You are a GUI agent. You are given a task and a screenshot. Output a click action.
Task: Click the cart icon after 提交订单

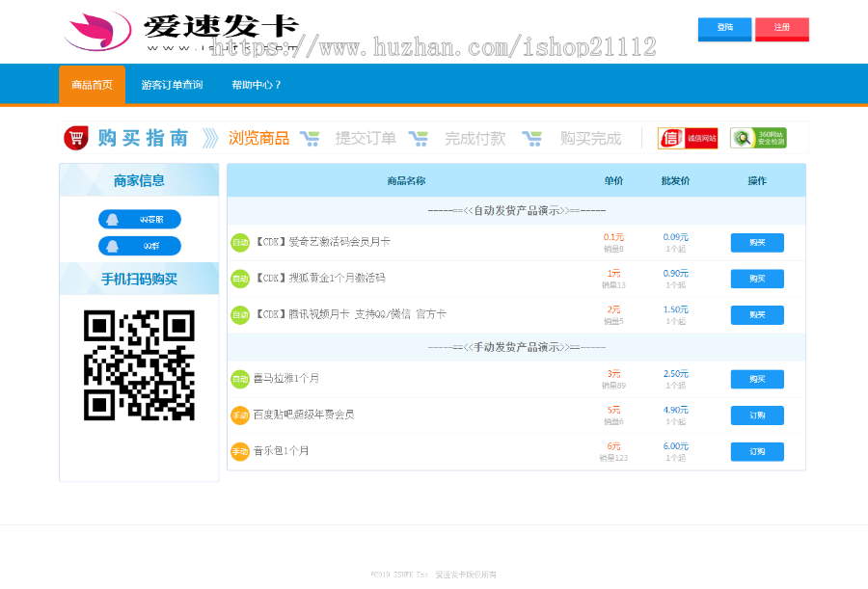[419, 139]
